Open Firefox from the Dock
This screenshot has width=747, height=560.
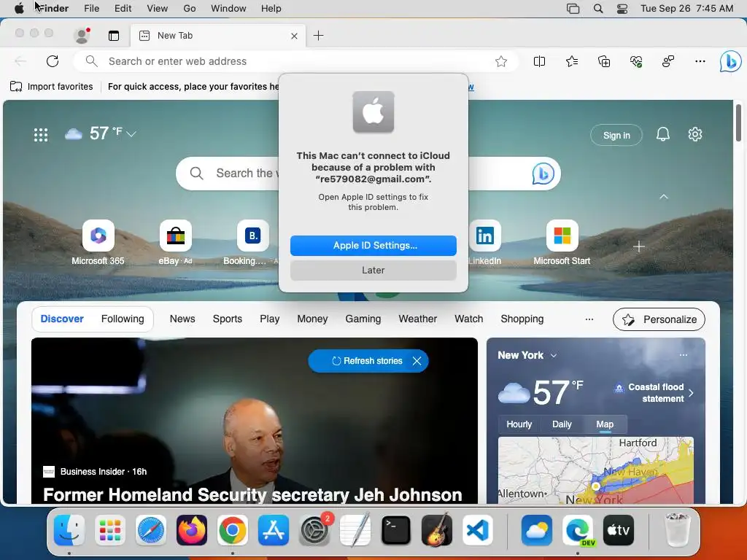pyautogui.click(x=192, y=530)
